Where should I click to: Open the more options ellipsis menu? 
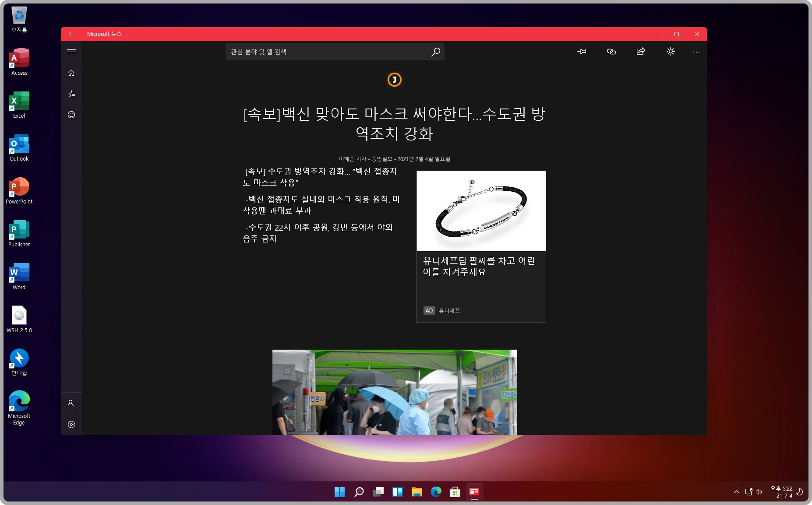[696, 51]
